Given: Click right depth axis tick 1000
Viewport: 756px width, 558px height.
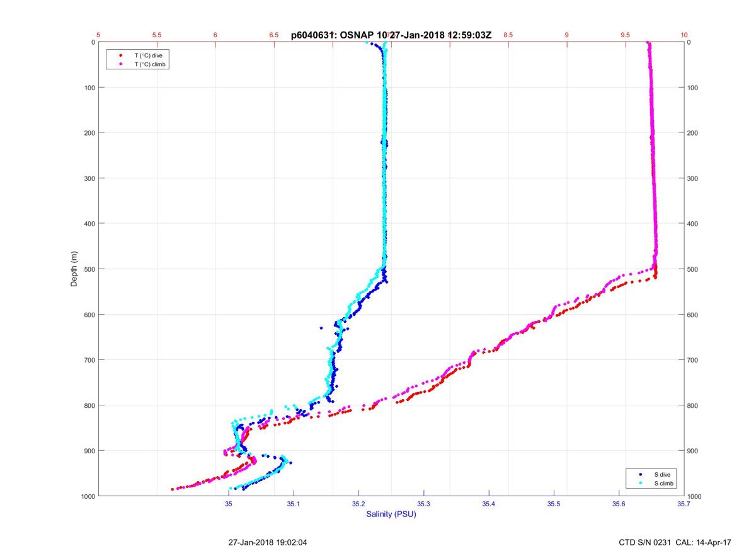Looking at the screenshot, I should point(695,496).
